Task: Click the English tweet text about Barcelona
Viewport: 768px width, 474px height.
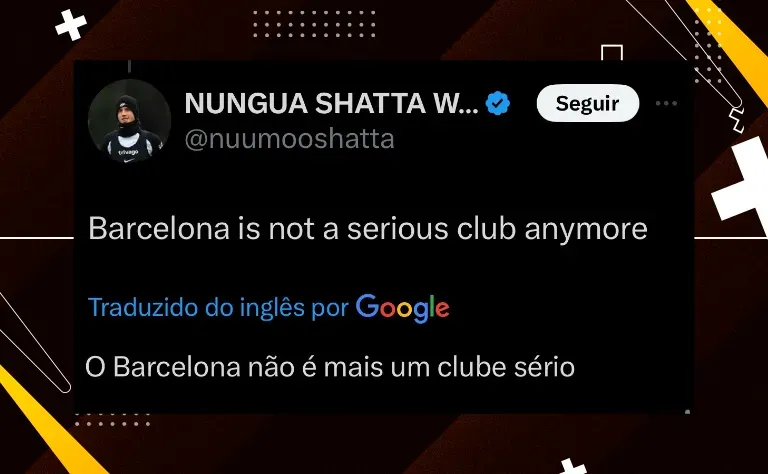Action: tap(368, 229)
